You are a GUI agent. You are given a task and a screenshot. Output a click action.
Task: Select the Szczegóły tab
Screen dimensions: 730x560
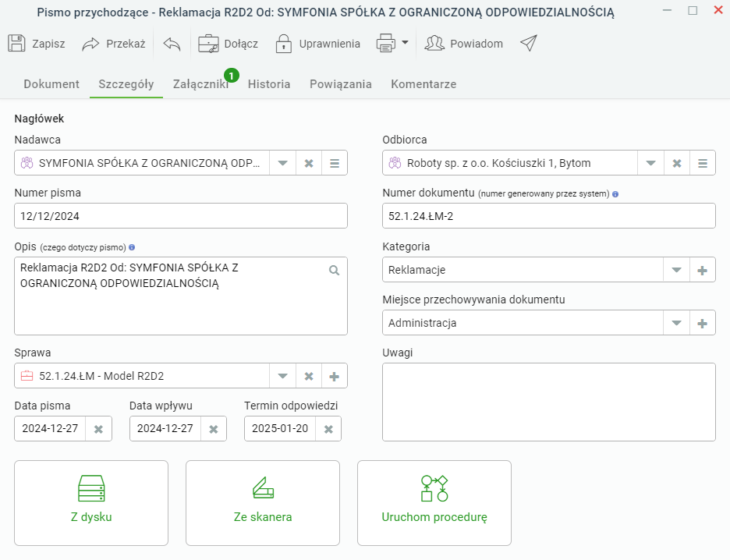pos(126,84)
